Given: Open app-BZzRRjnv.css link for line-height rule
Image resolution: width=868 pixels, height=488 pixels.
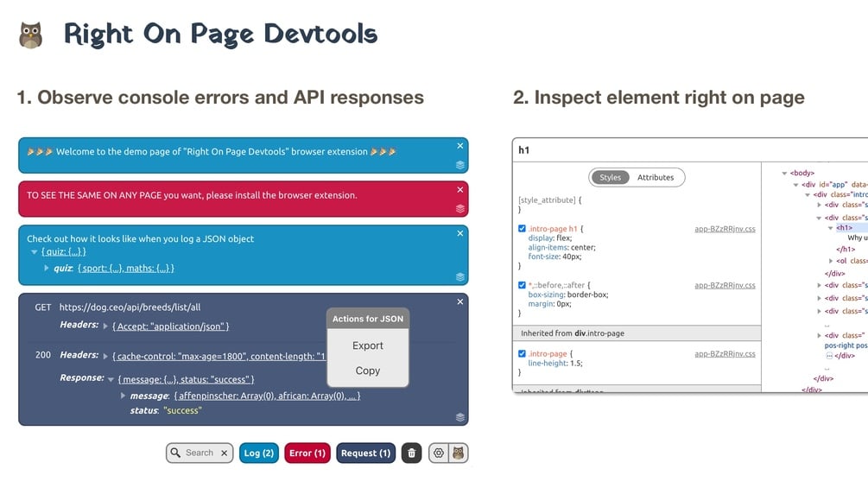Looking at the screenshot, I should click(x=725, y=354).
